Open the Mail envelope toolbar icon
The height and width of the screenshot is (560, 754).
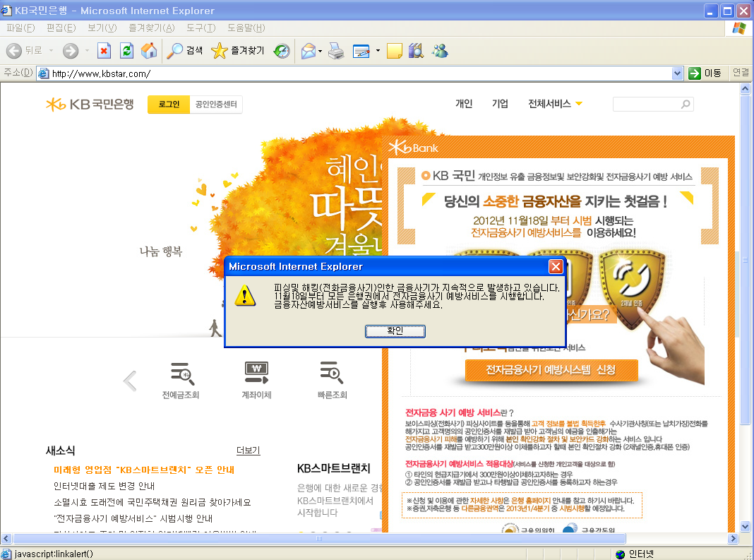point(309,51)
